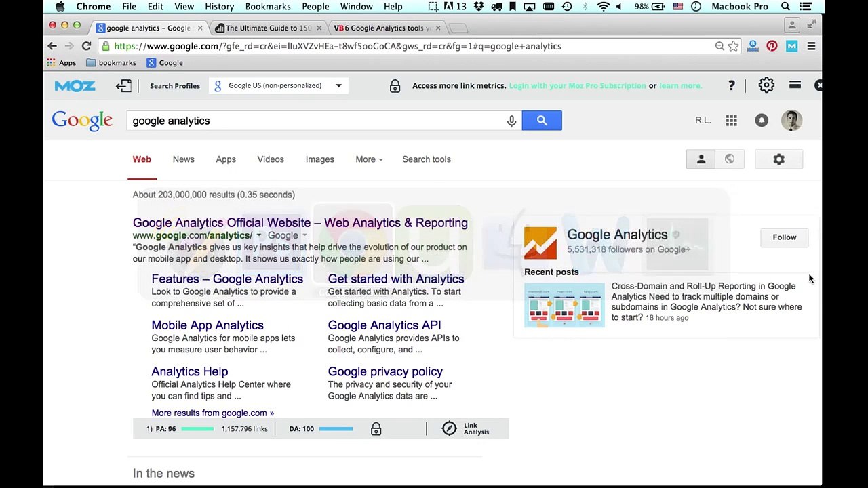
Task: Switch to 6 Google Analytics tools tab
Action: tap(387, 28)
